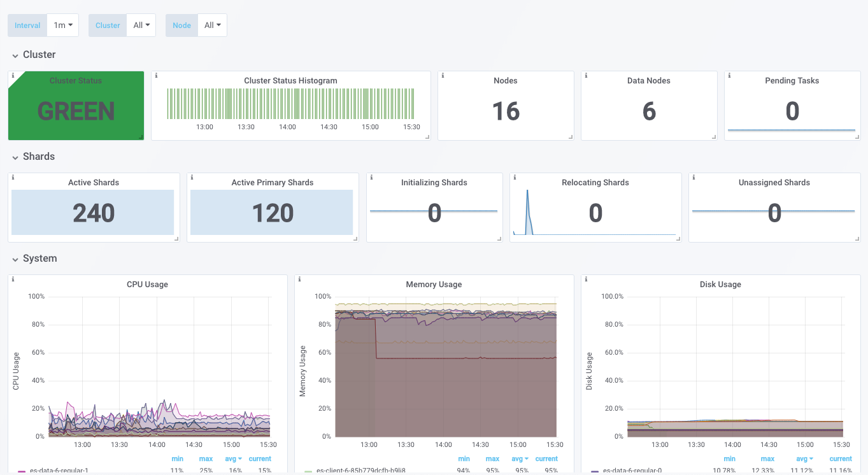Open info icon on Disk Usage panel

[586, 279]
